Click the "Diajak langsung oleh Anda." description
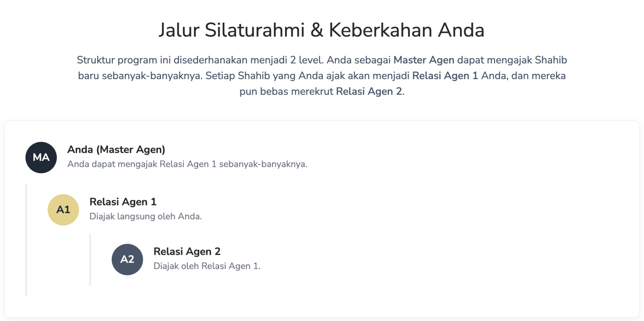644x321 pixels. 146,217
